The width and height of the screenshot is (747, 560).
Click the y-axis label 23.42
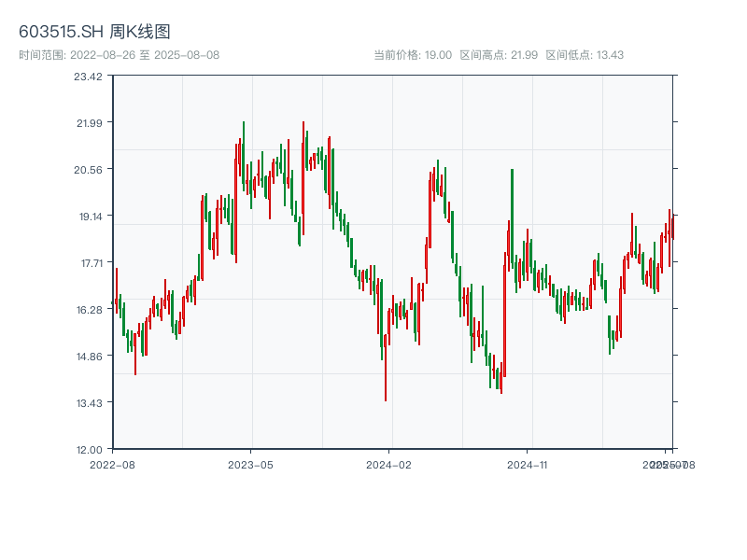click(x=88, y=77)
